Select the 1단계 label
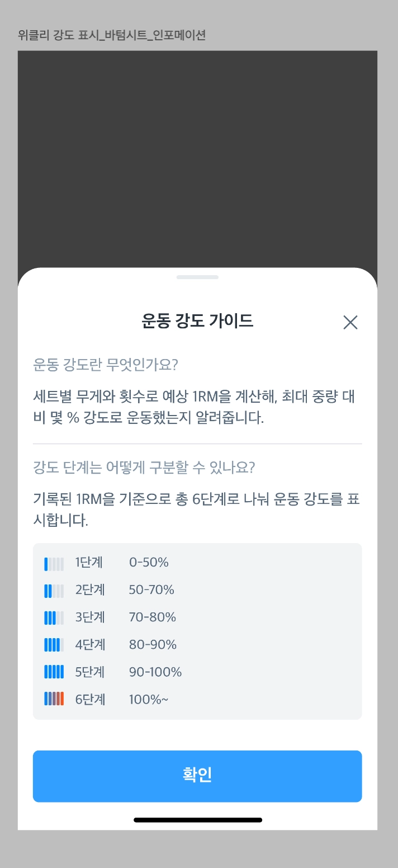Image resolution: width=398 pixels, height=868 pixels. 90,563
